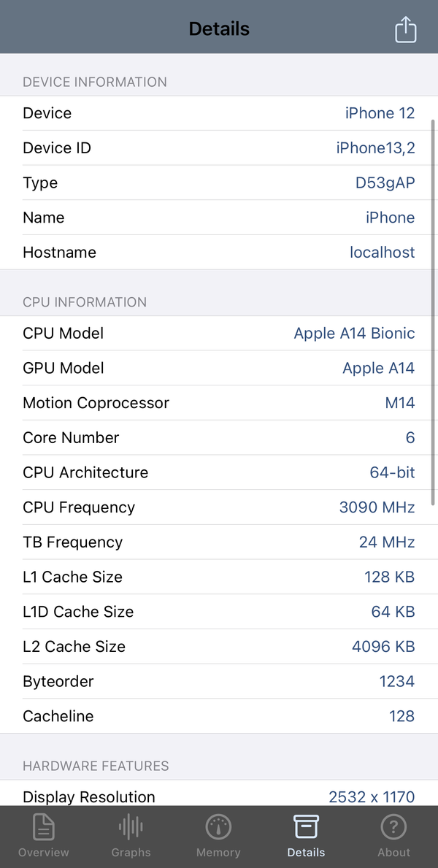Tap the Device ID label

(57, 147)
